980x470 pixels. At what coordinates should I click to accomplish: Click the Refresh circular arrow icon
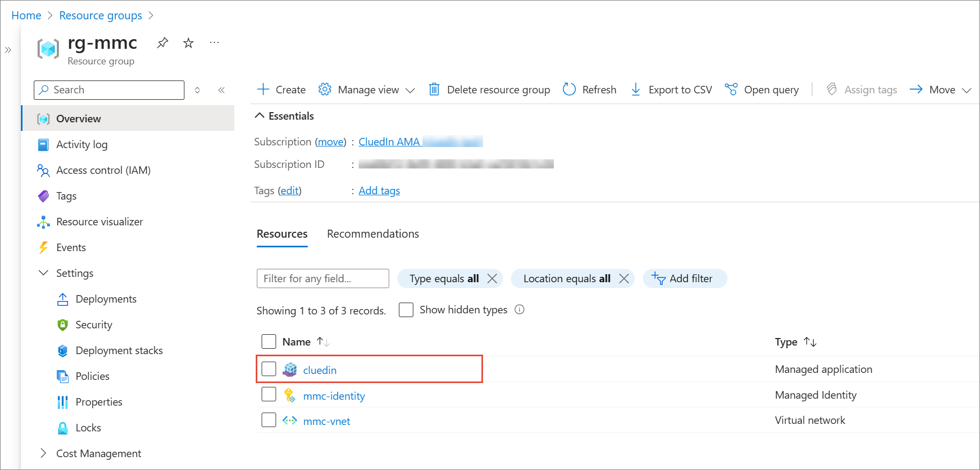point(569,89)
